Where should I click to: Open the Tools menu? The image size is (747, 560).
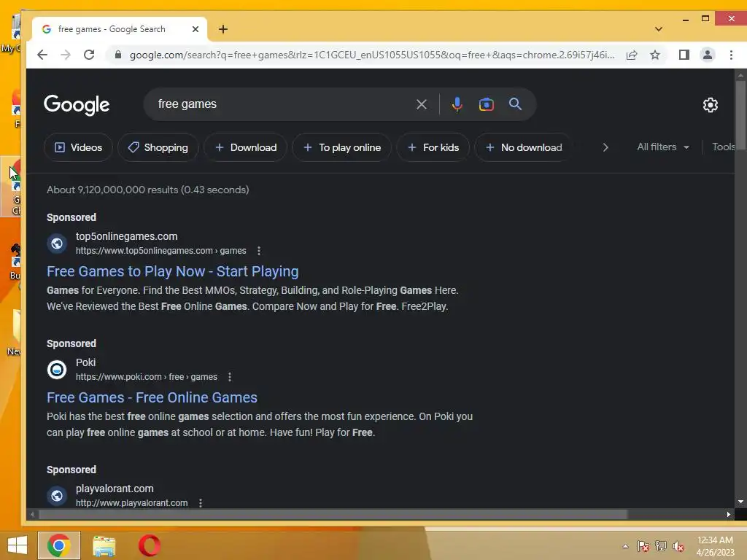(x=723, y=147)
